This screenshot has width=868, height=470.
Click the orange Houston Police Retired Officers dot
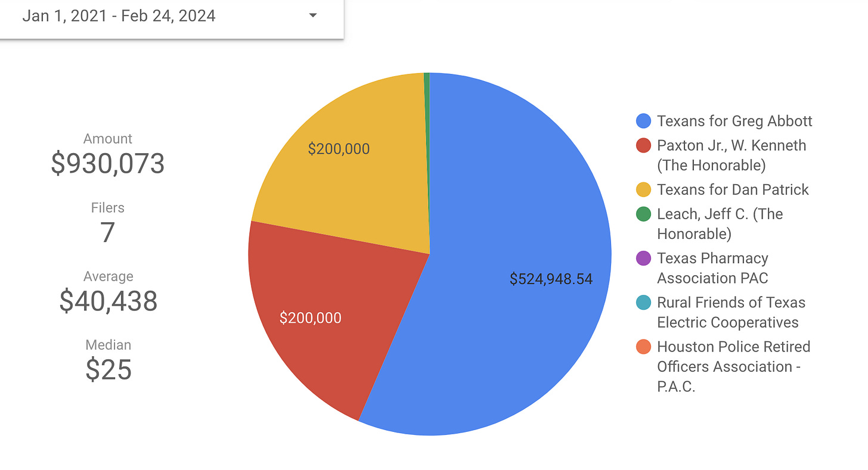click(643, 346)
